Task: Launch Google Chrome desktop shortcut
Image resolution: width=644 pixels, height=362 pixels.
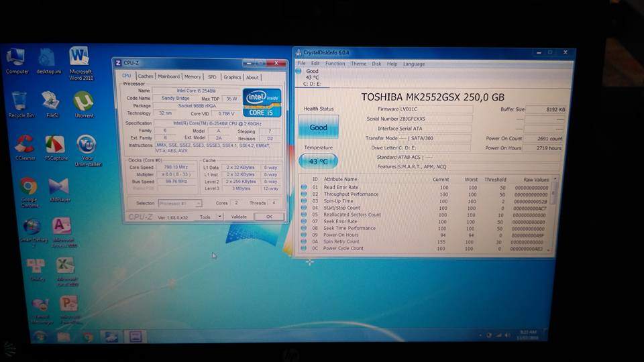Action: (x=29, y=193)
